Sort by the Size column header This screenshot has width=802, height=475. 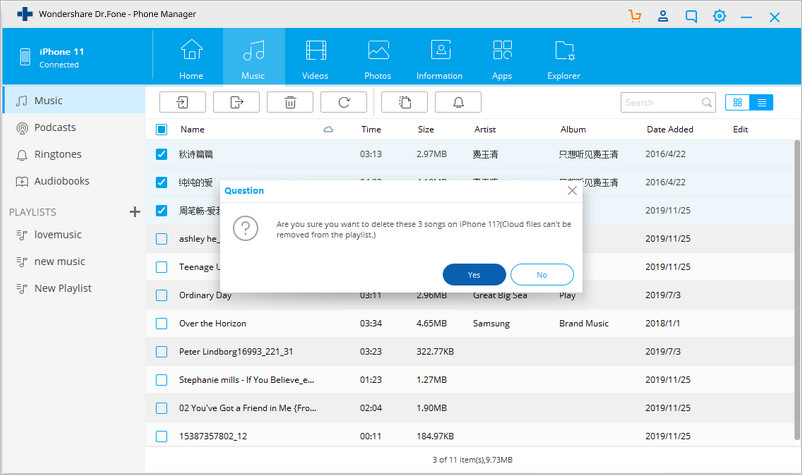426,129
